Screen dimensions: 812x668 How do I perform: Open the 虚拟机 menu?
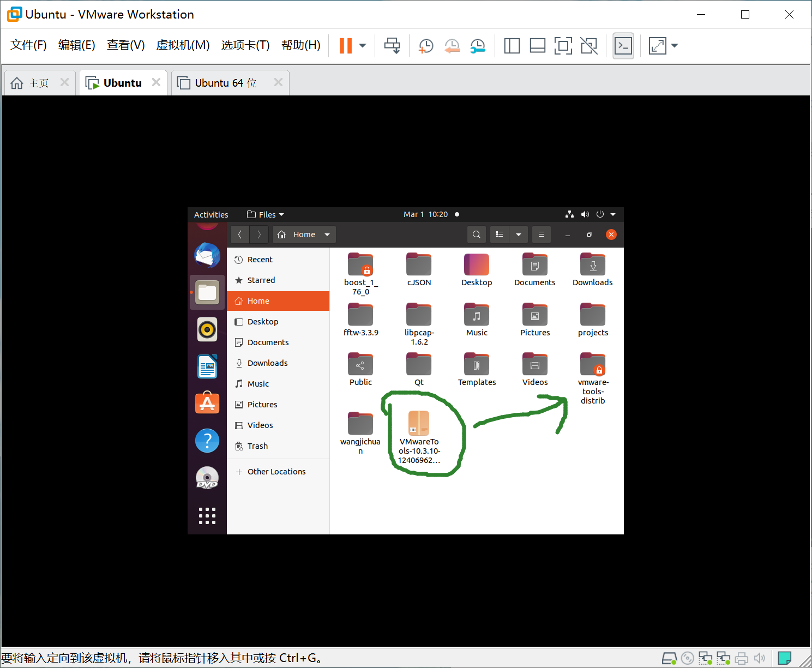coord(183,45)
